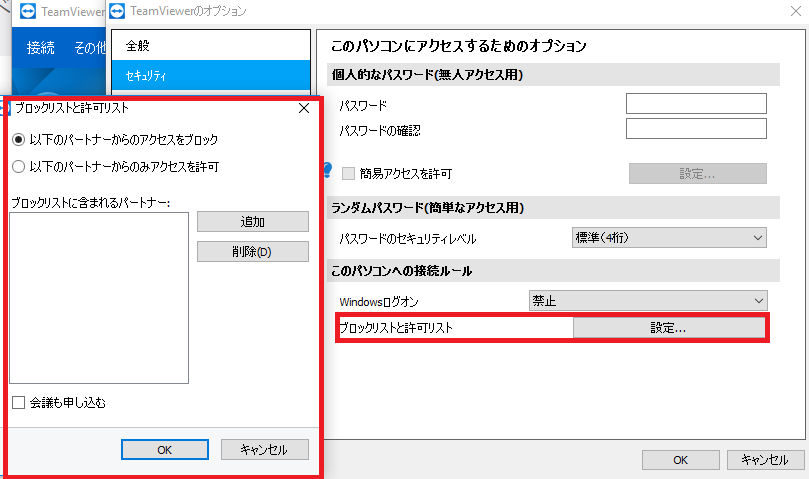Focus the パスワードの確認 field
Screen dimensions: 809x479
point(695,129)
